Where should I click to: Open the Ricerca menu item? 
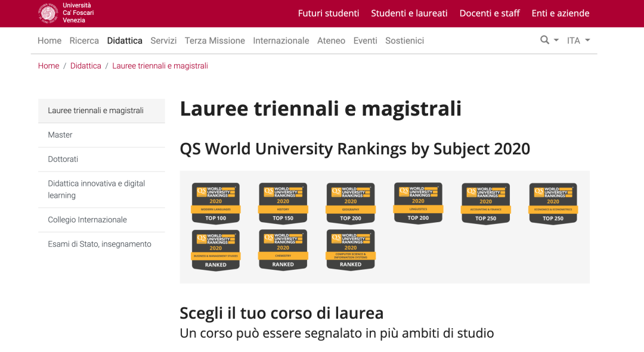click(84, 41)
